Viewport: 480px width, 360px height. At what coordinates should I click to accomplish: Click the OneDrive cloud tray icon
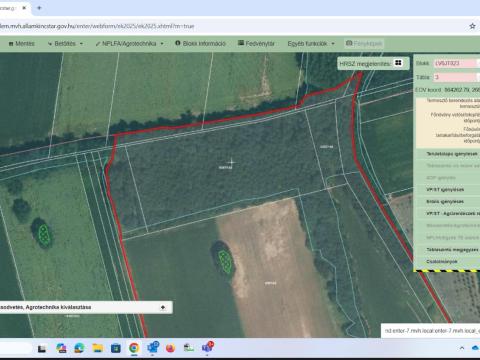point(476,348)
